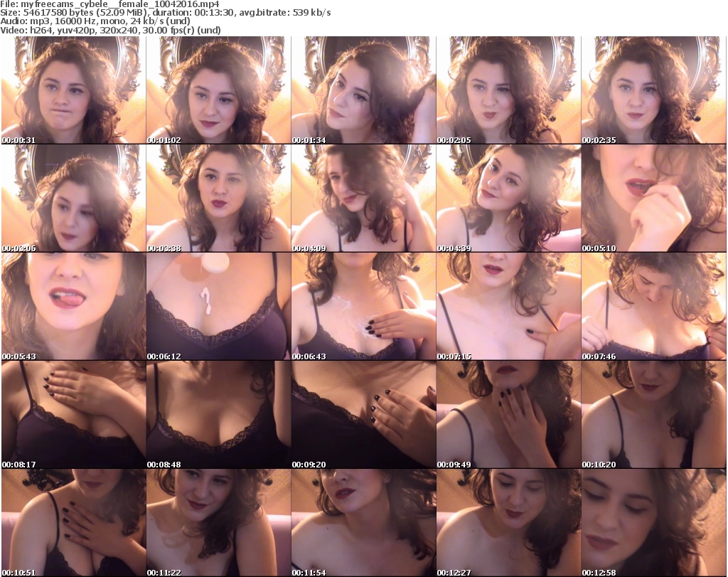This screenshot has height=577, width=728.
Task: Open the final thumbnail at 00:12:58
Action: (x=653, y=522)
